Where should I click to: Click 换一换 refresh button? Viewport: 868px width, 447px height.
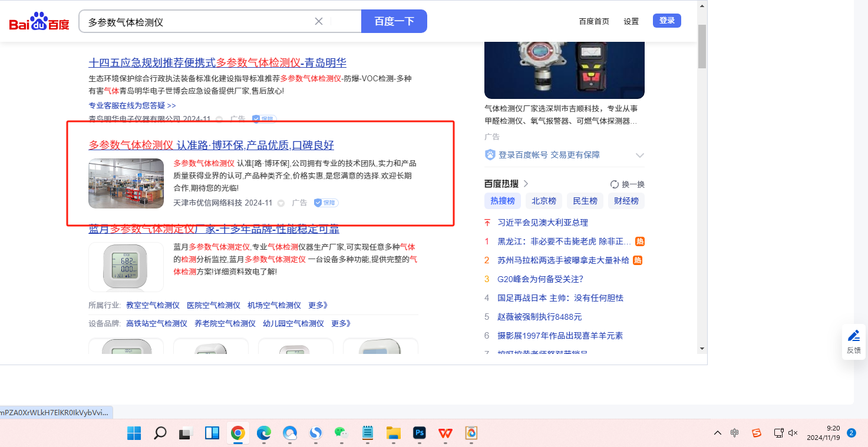[627, 184]
